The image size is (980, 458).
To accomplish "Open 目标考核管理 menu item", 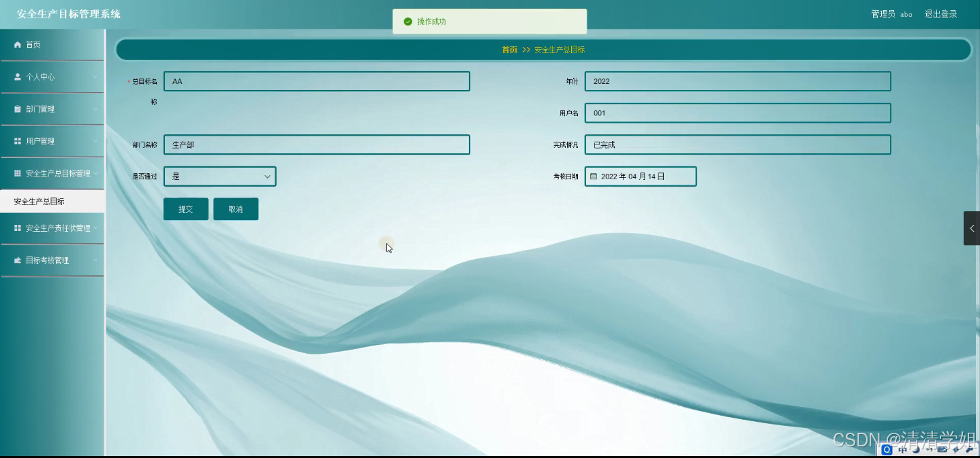I will tap(52, 260).
